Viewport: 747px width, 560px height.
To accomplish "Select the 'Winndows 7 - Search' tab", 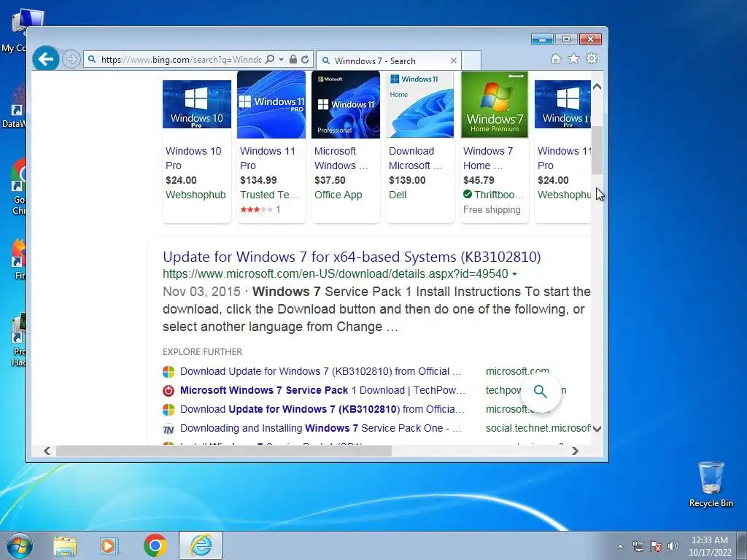I will (388, 61).
